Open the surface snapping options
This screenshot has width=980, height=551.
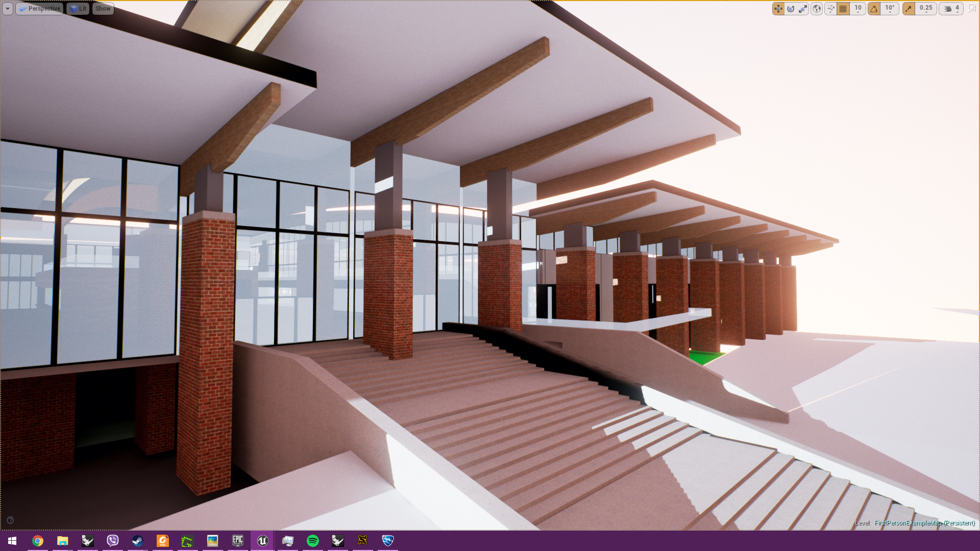tap(830, 9)
